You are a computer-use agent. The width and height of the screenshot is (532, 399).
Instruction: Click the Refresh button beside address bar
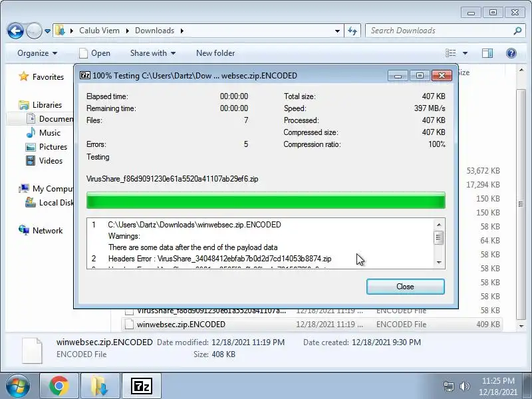[352, 31]
